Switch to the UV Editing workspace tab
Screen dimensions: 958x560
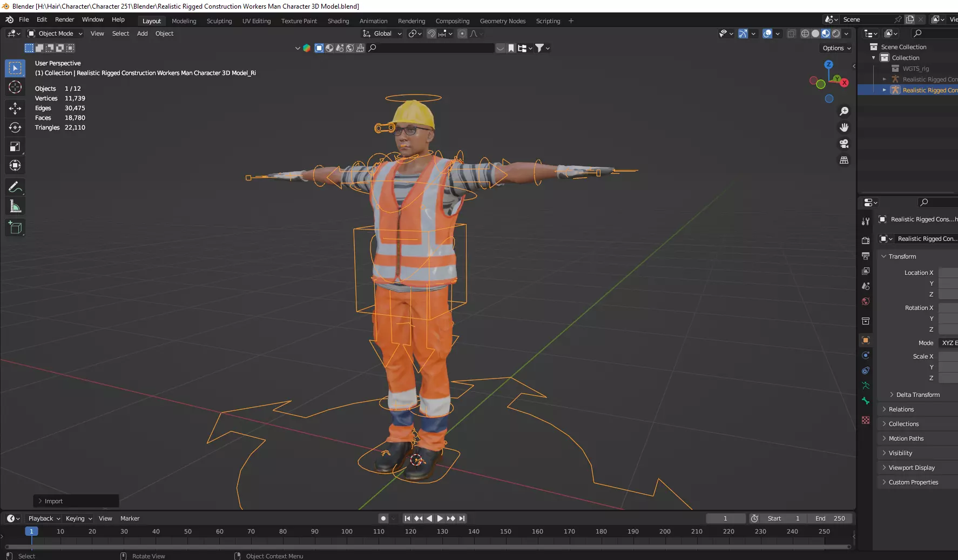[257, 21]
